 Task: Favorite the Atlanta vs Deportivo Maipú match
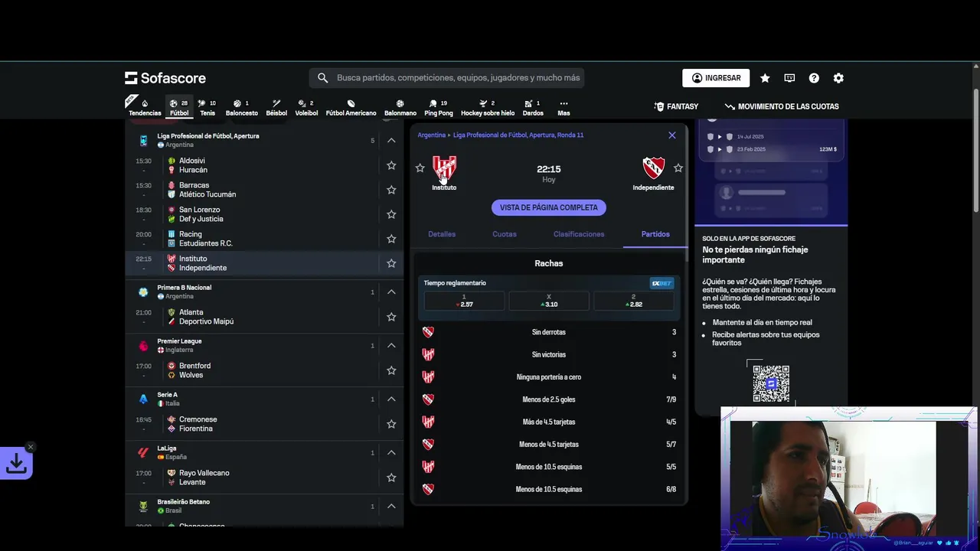(x=391, y=317)
